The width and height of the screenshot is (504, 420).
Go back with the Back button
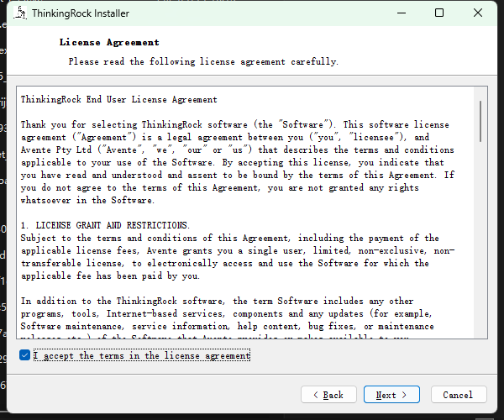pos(328,394)
